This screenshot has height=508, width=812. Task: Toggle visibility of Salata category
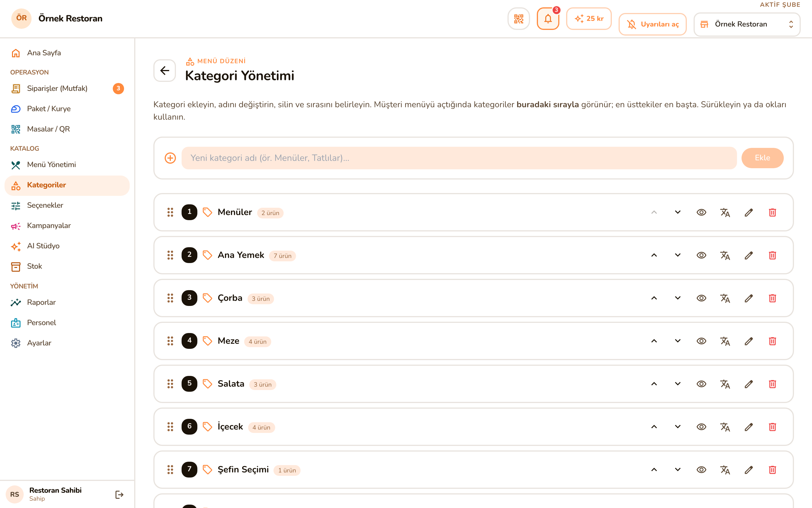701,384
